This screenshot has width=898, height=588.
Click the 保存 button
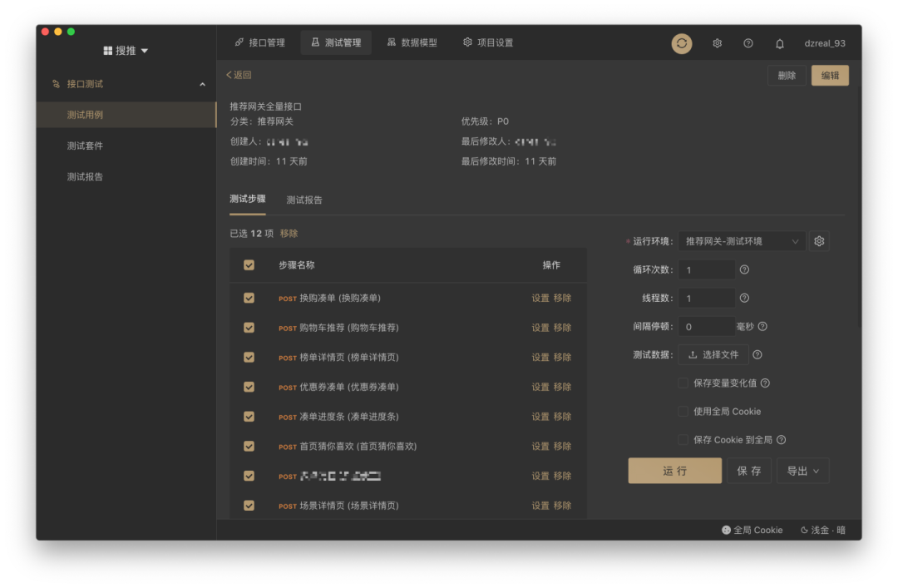click(x=749, y=471)
